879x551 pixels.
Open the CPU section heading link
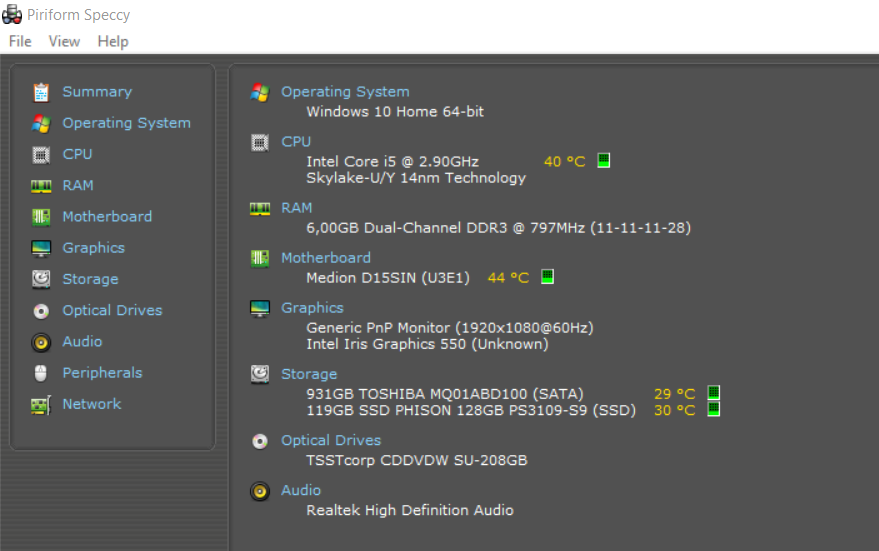[x=296, y=142]
